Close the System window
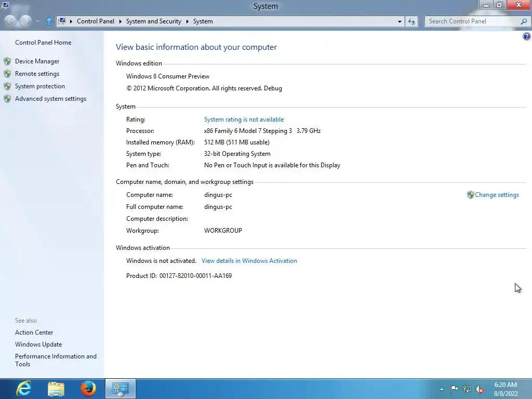 (519, 5)
